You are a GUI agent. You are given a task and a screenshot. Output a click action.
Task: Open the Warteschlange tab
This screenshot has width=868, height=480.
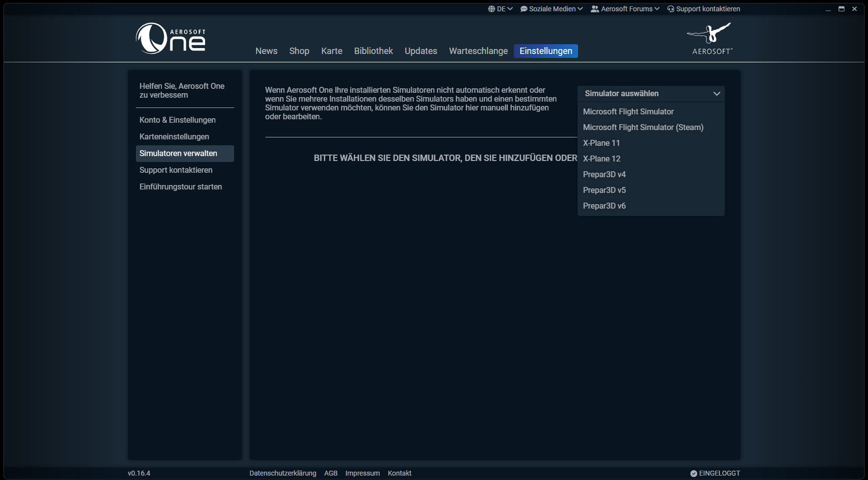pos(478,51)
